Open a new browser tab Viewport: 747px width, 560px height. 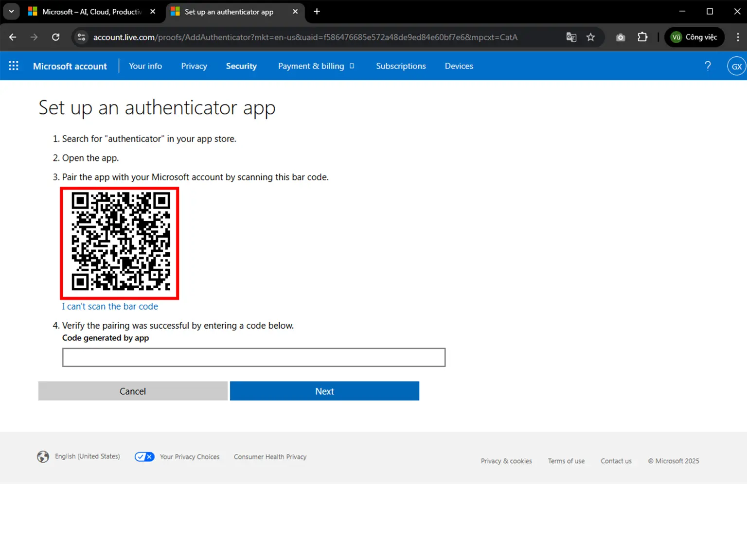(x=317, y=11)
